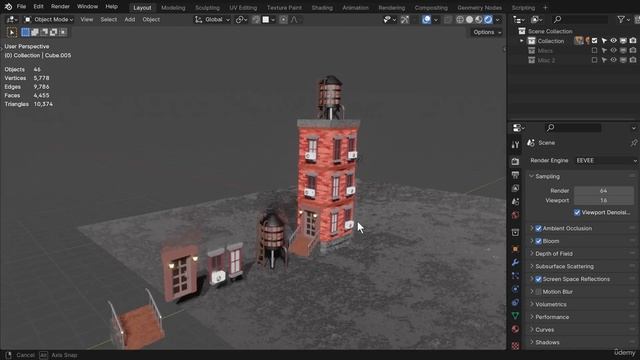640x360 pixels.
Task: Switch to the Shading workspace tab
Action: point(322,8)
